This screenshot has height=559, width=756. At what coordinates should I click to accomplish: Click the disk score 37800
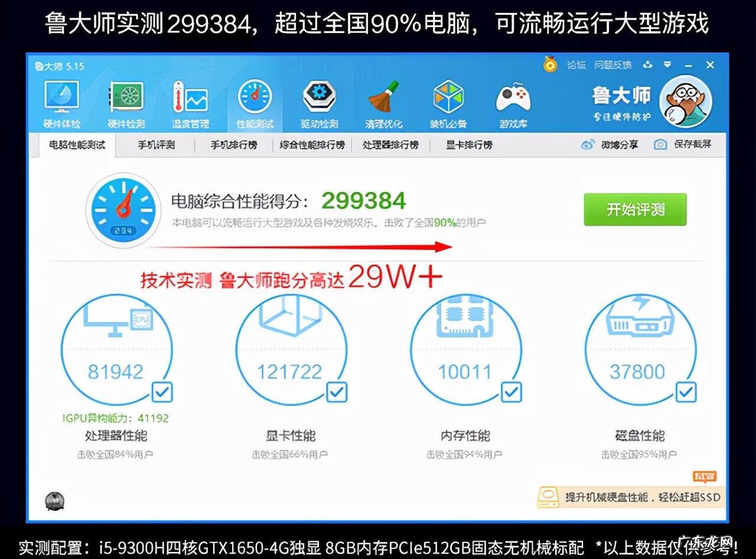pyautogui.click(x=637, y=372)
